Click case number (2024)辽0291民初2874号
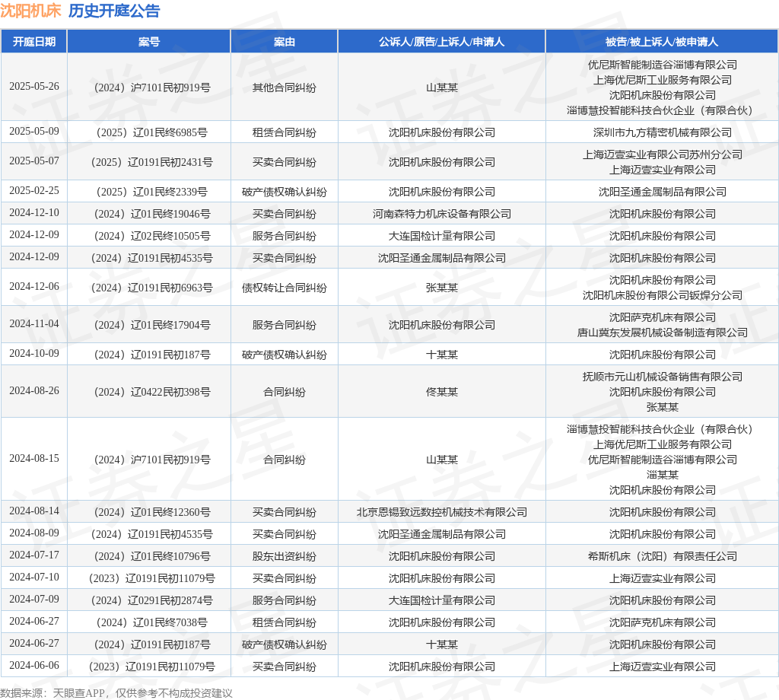 151,600
